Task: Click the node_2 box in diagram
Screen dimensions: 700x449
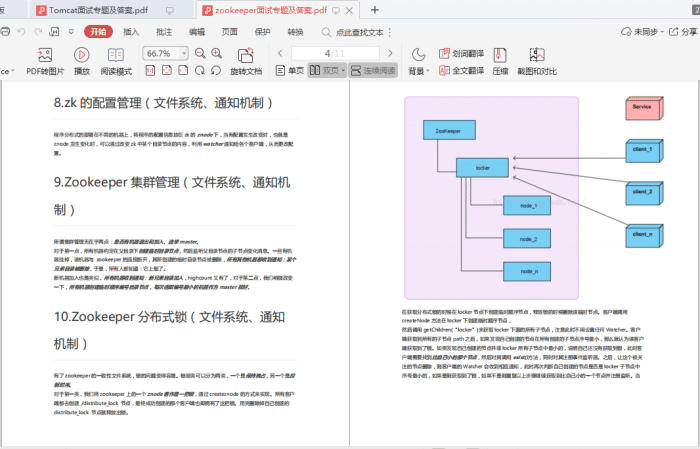Action: click(x=527, y=239)
